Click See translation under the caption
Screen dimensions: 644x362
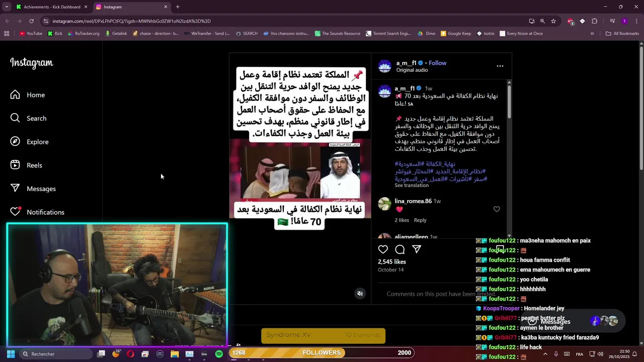coord(412,186)
